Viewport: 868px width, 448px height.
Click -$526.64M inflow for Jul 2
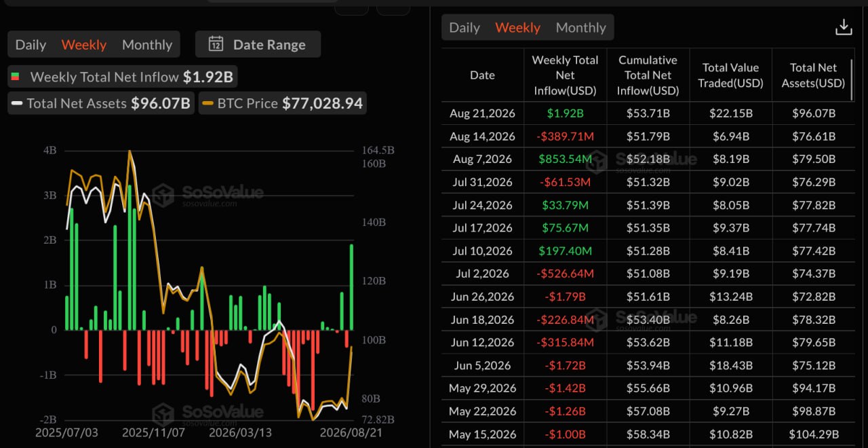[x=565, y=274]
